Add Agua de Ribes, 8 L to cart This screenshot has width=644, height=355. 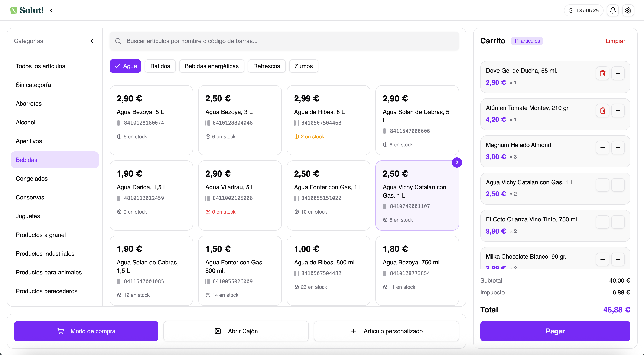tap(329, 120)
